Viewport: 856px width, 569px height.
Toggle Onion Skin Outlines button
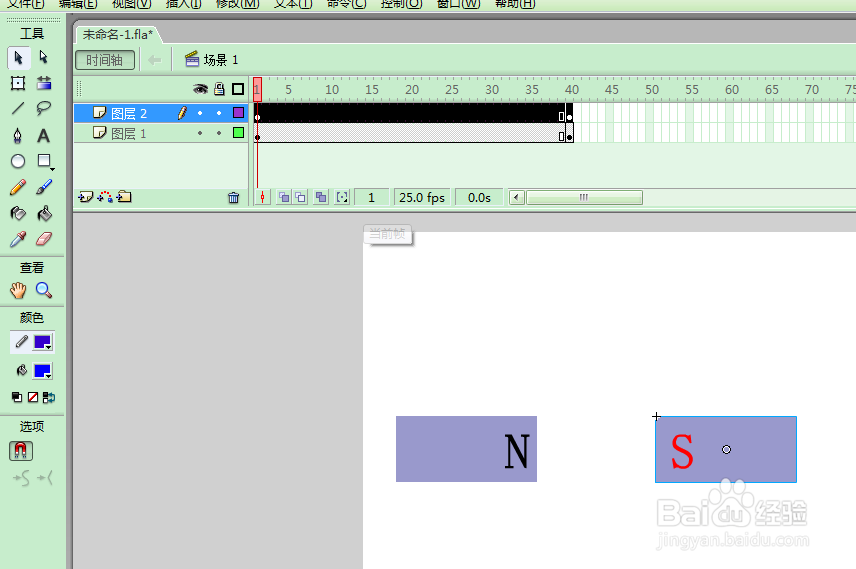click(x=300, y=197)
